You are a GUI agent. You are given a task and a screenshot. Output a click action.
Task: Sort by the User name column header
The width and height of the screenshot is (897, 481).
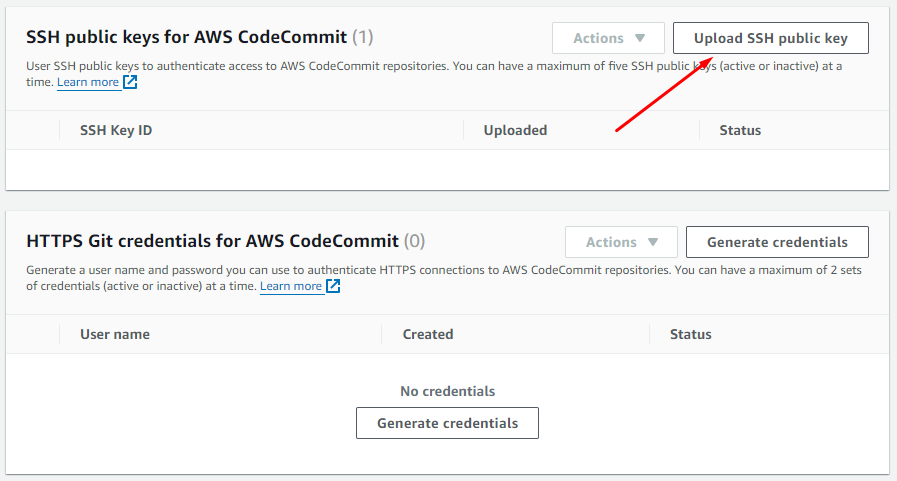(x=115, y=334)
